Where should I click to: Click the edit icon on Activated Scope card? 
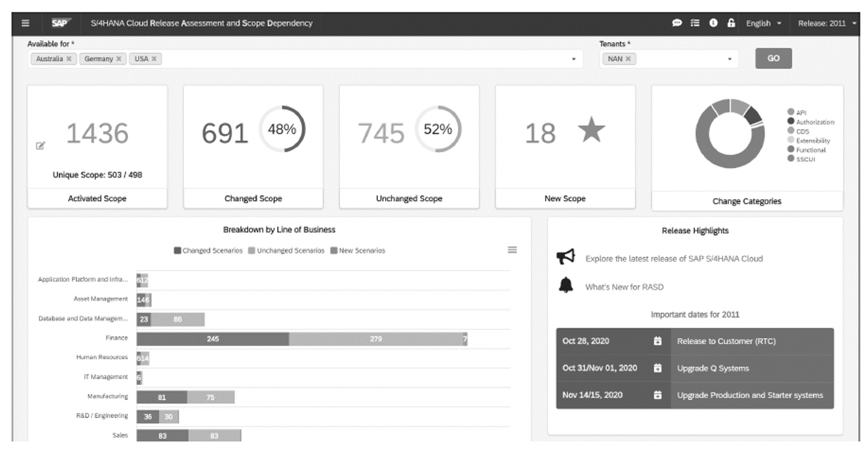41,145
